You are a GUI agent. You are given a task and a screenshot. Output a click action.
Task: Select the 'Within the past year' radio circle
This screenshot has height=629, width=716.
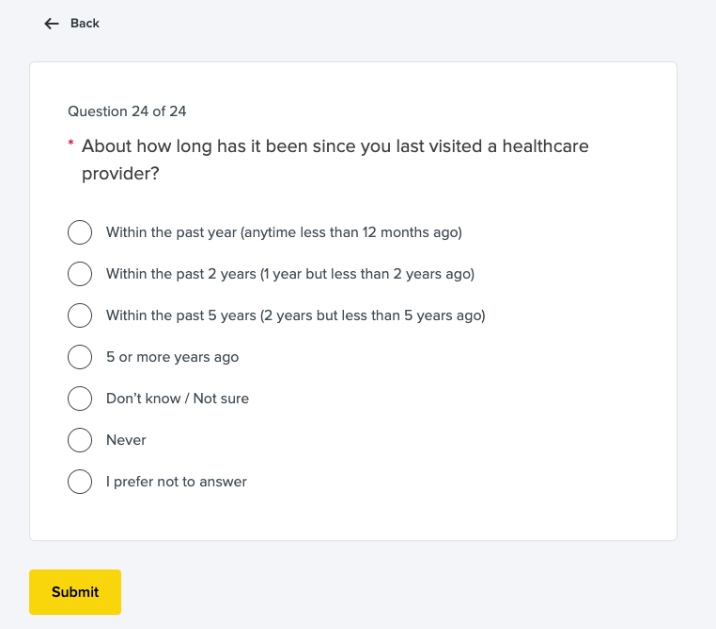pos(80,232)
